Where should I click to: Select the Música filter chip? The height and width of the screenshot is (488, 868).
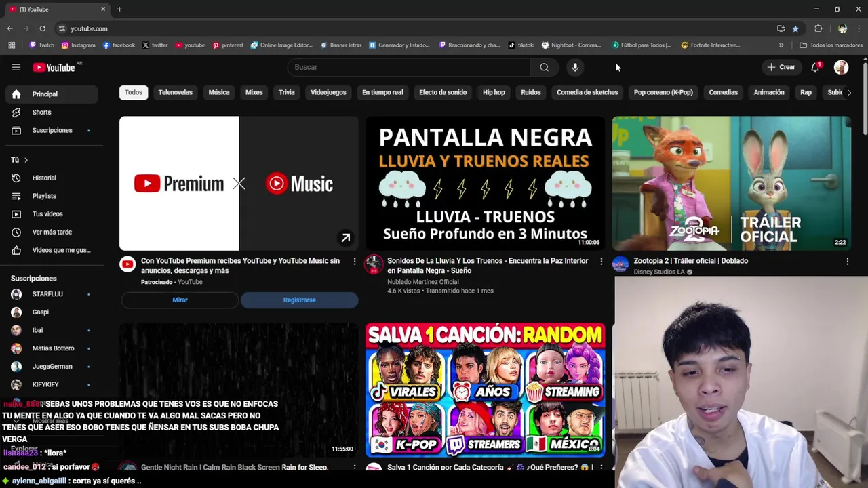coord(219,92)
